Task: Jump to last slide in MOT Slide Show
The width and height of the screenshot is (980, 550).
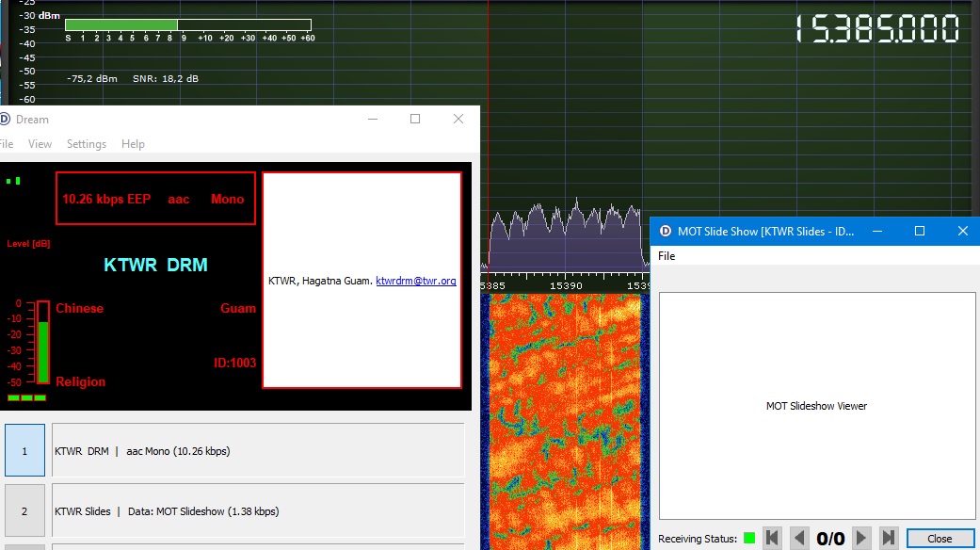Action: (x=889, y=538)
